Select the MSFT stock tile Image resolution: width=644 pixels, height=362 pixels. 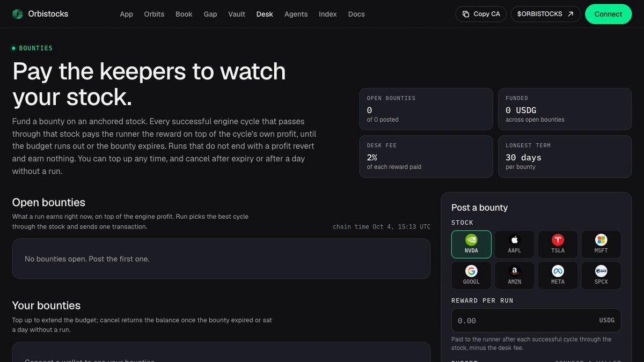(x=601, y=245)
